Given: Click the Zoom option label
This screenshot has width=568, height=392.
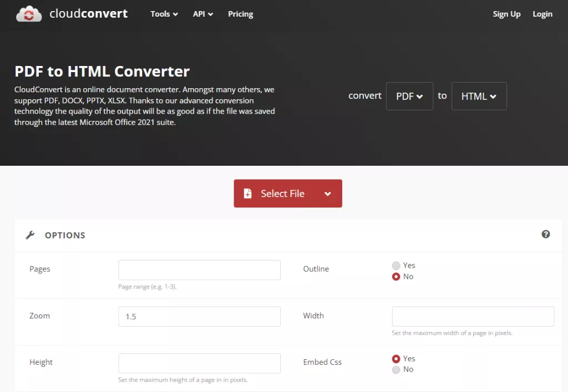Looking at the screenshot, I should pyautogui.click(x=39, y=315).
